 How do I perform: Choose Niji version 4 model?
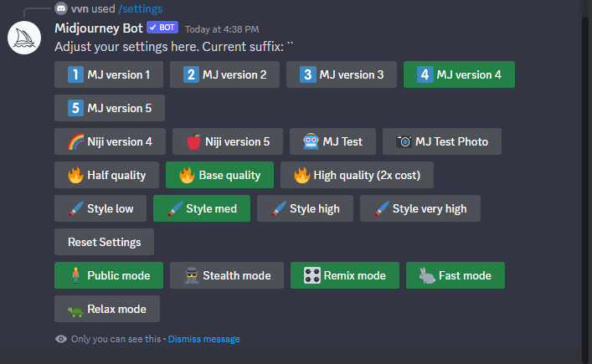coord(110,141)
